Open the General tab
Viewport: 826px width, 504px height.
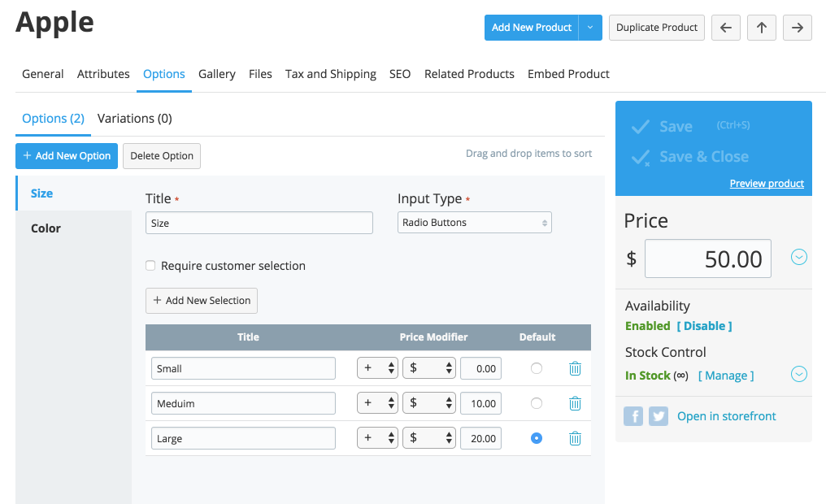pyautogui.click(x=42, y=74)
